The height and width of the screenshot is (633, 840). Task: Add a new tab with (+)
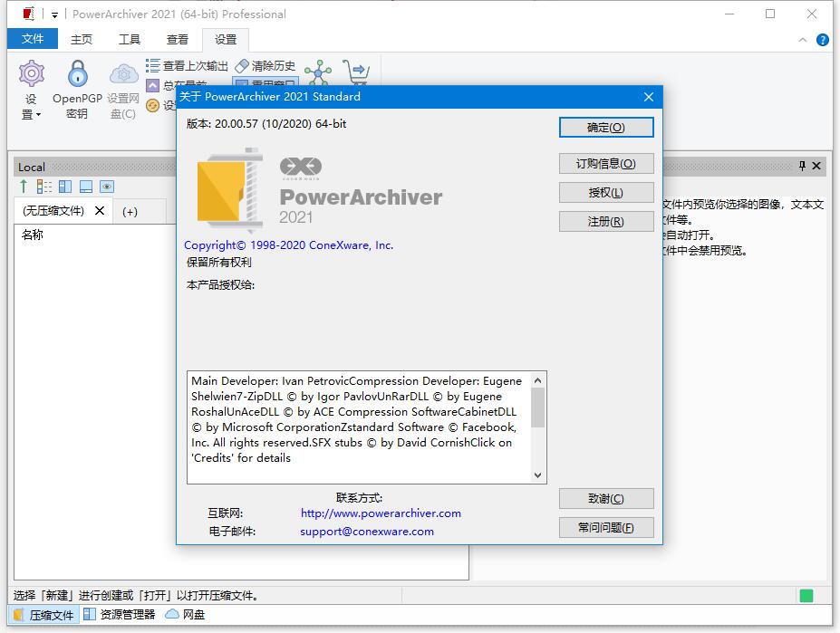(x=130, y=212)
